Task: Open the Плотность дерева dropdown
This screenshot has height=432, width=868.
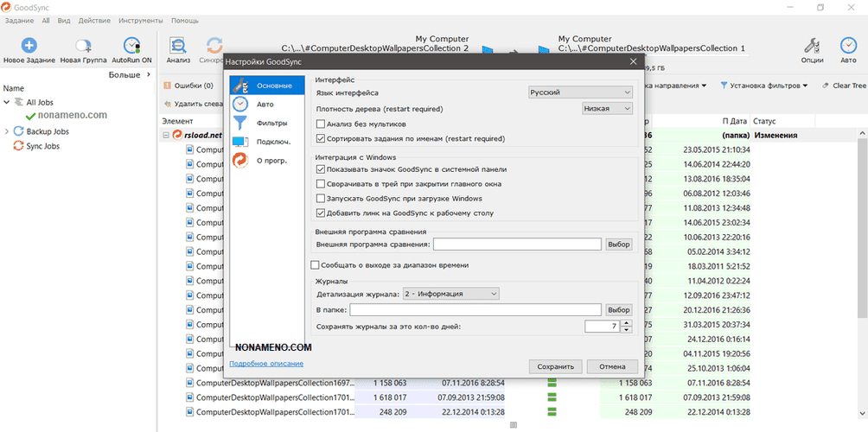Action: 607,109
